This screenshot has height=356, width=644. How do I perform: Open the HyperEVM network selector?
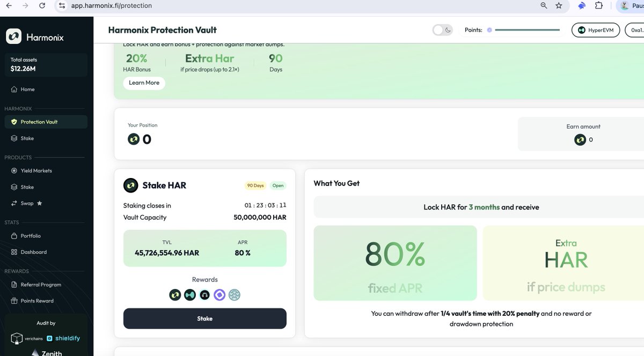(596, 30)
